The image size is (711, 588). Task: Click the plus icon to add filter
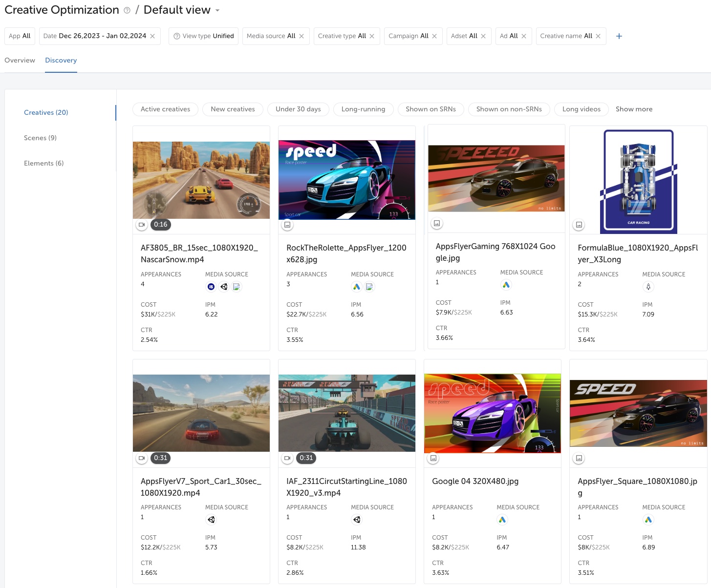pyautogui.click(x=619, y=36)
